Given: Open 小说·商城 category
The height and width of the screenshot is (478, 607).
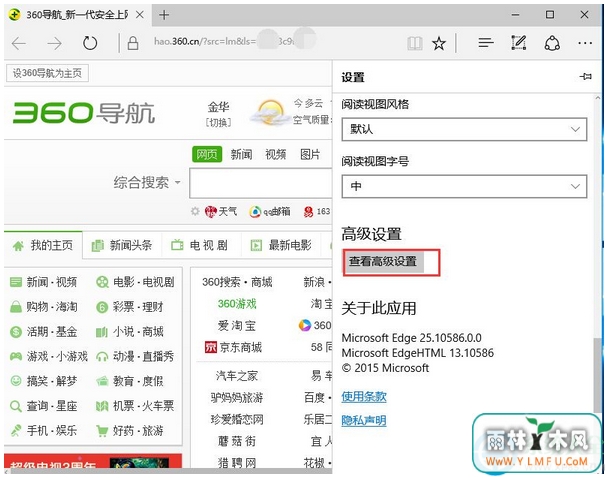Looking at the screenshot, I should 130,332.
